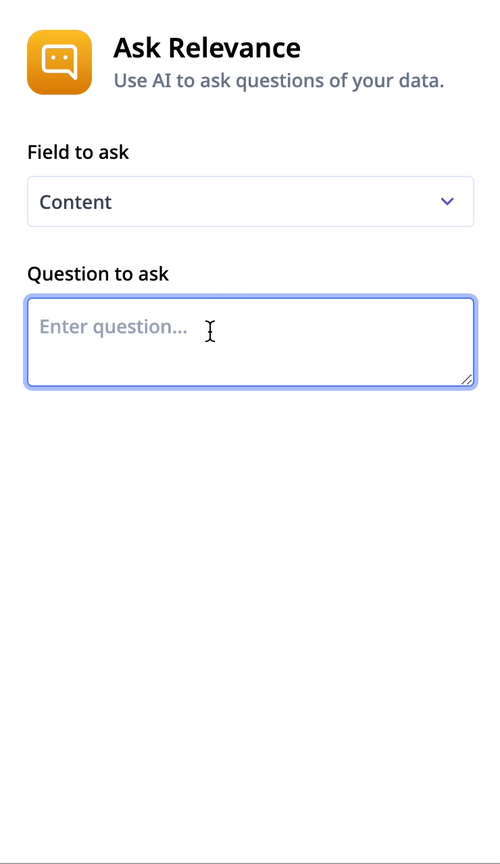Click the word Content in the dropdown
The height and width of the screenshot is (864, 500).
[76, 202]
